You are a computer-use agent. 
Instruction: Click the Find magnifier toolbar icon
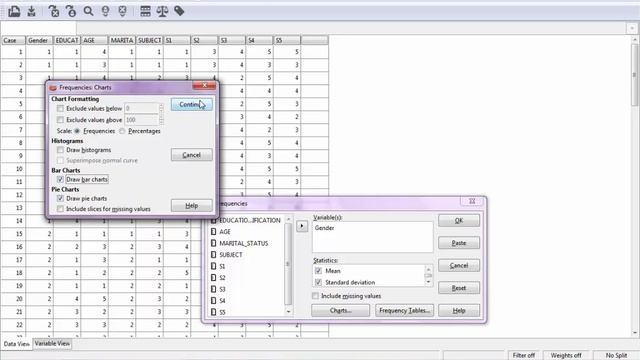coord(88,11)
